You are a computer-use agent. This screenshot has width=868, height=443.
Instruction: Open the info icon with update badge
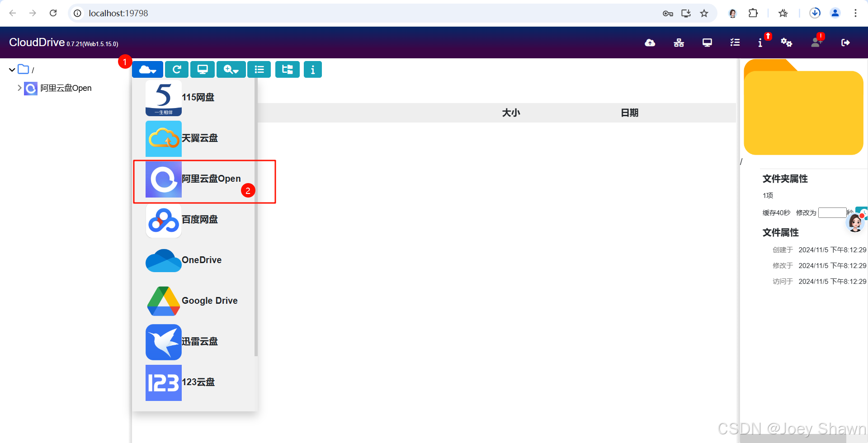[761, 42]
